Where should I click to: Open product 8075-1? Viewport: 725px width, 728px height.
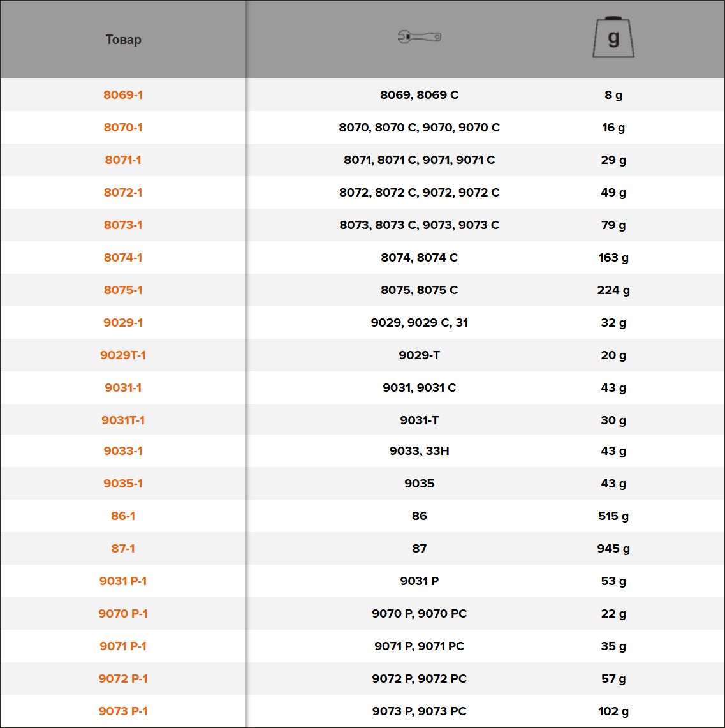click(x=123, y=290)
